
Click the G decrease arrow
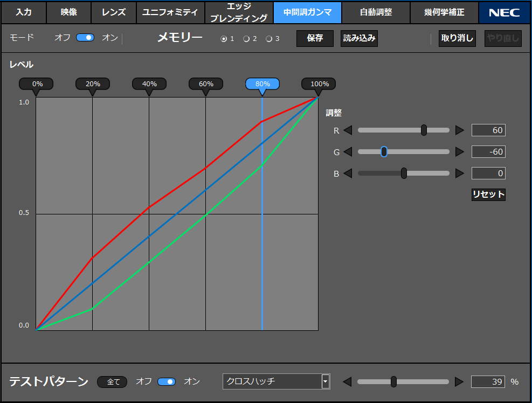coord(348,152)
